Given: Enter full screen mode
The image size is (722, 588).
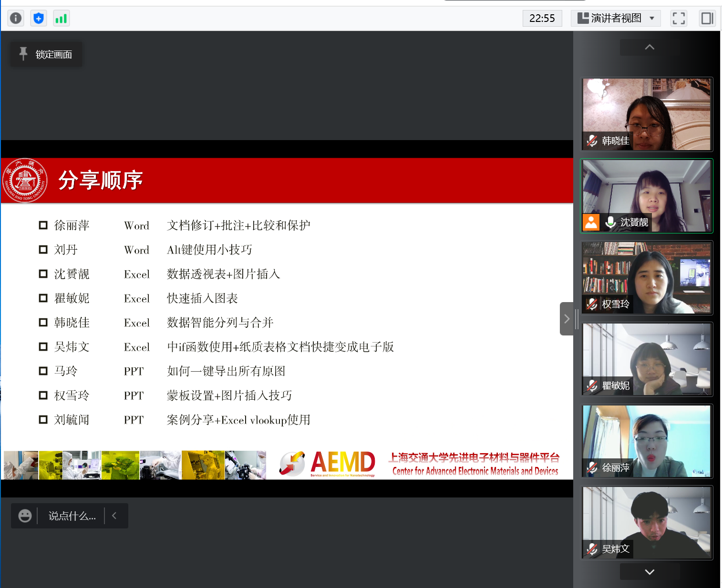Looking at the screenshot, I should tap(679, 18).
